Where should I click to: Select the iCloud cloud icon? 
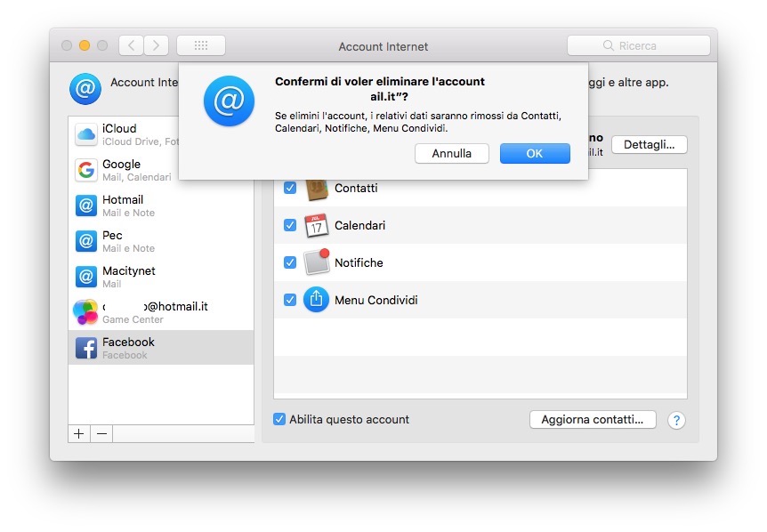coord(86,134)
